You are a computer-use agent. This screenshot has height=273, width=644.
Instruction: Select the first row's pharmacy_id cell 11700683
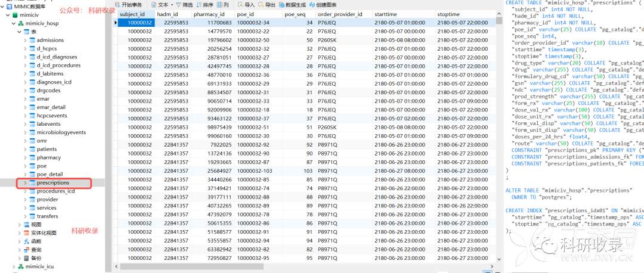point(208,23)
